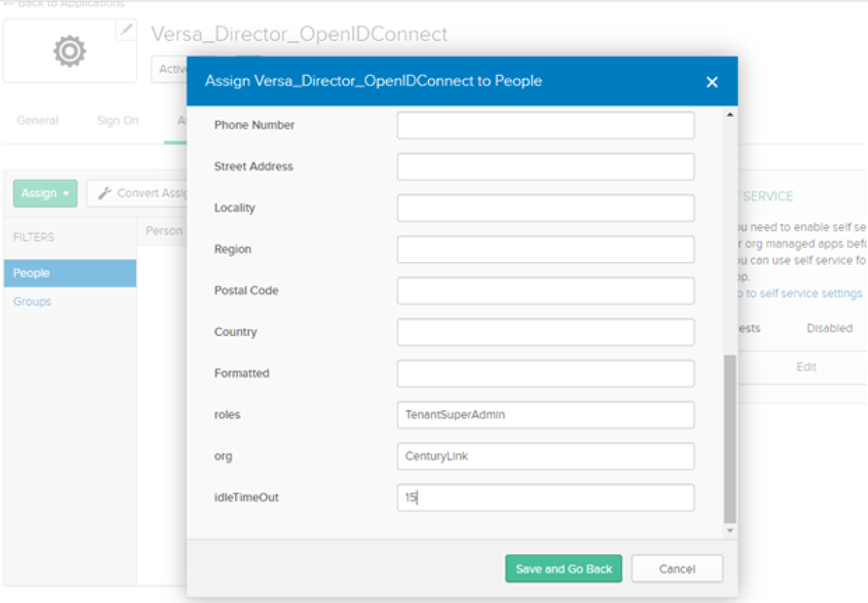Click the wrench icon on Convert Assignments

tap(104, 193)
